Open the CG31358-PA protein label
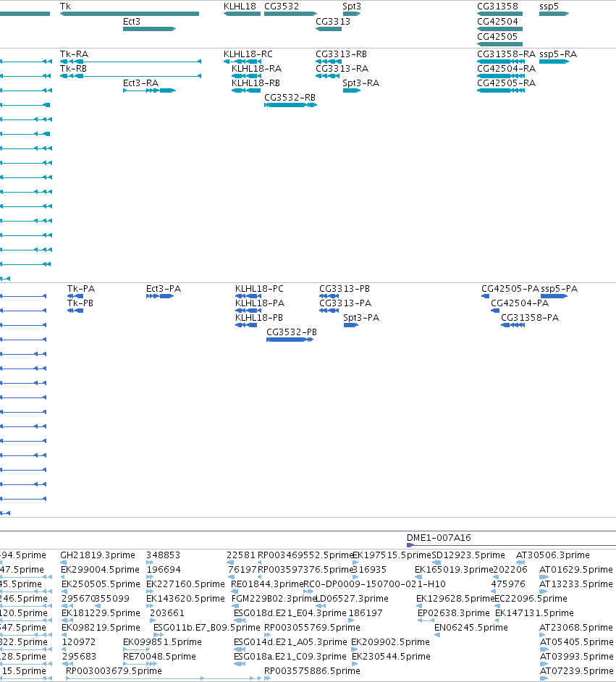Screen dimensions: 616x682 pyautogui.click(x=530, y=318)
